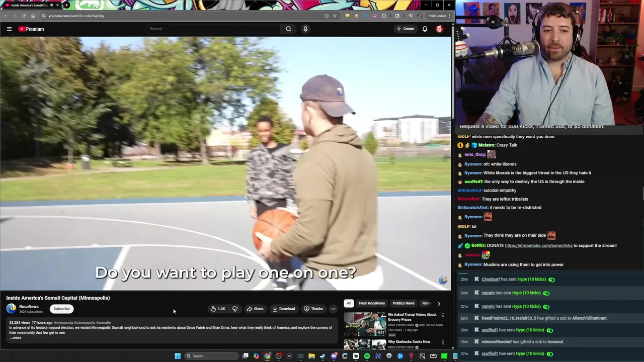Download the video
The width and height of the screenshot is (644, 362).
pyautogui.click(x=284, y=309)
